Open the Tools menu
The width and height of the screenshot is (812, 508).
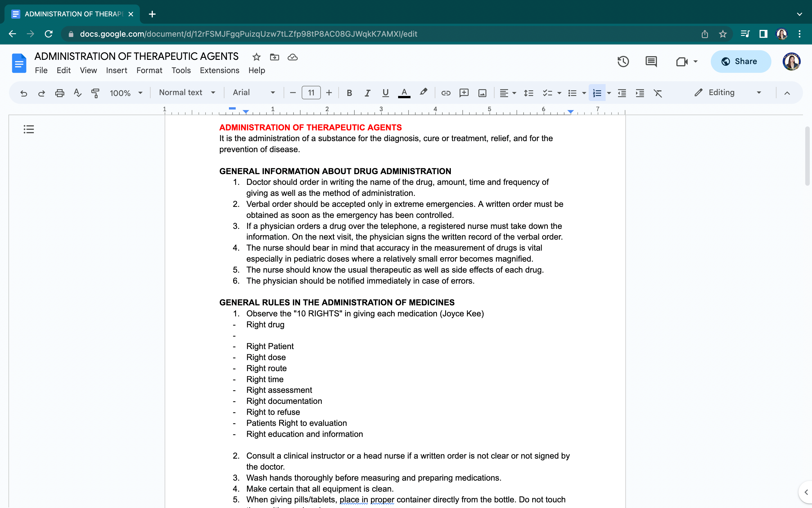pyautogui.click(x=181, y=70)
